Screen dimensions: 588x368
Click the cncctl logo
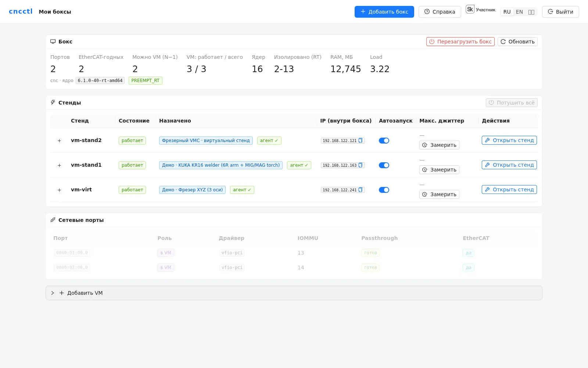pyautogui.click(x=21, y=11)
